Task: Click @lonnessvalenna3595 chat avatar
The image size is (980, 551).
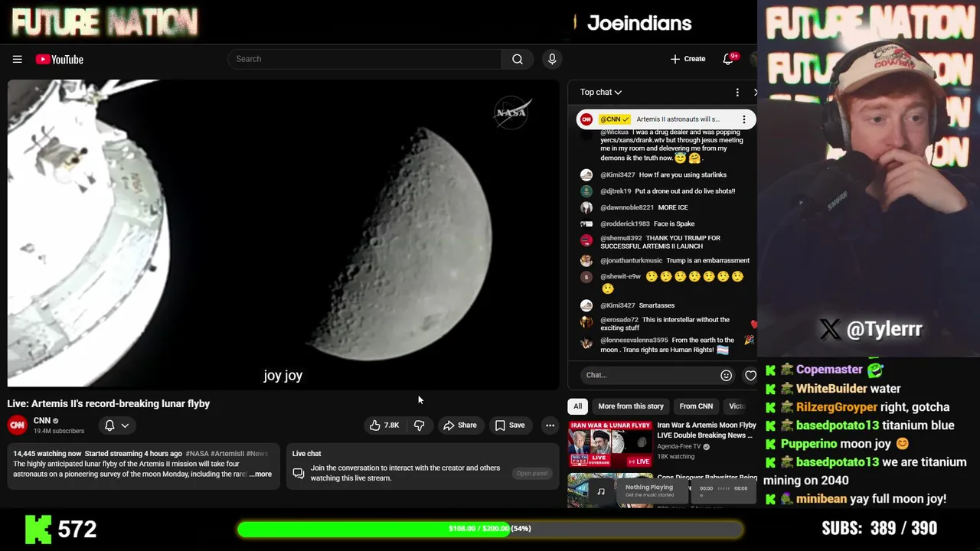Action: click(x=586, y=344)
